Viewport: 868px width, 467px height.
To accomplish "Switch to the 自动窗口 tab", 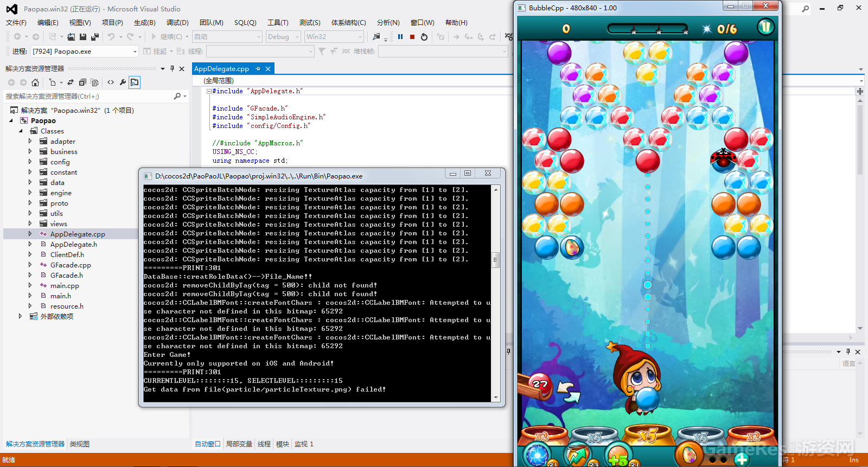I will [208, 444].
